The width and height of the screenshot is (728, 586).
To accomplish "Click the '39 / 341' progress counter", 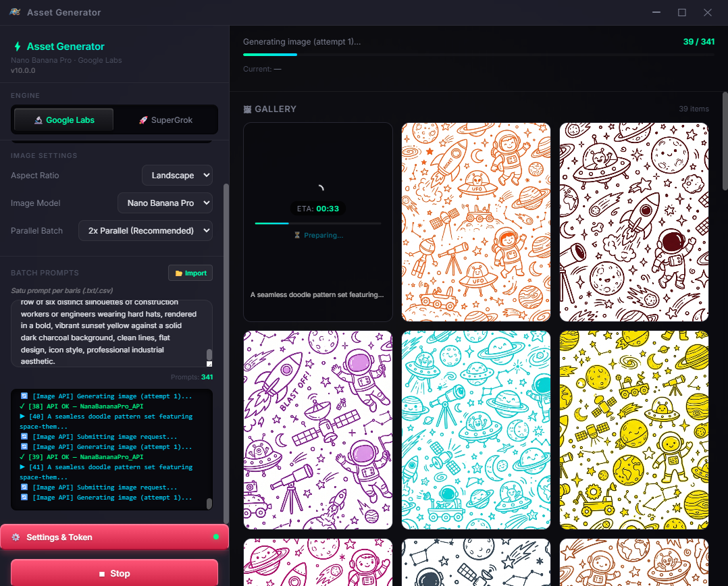I will tap(699, 42).
